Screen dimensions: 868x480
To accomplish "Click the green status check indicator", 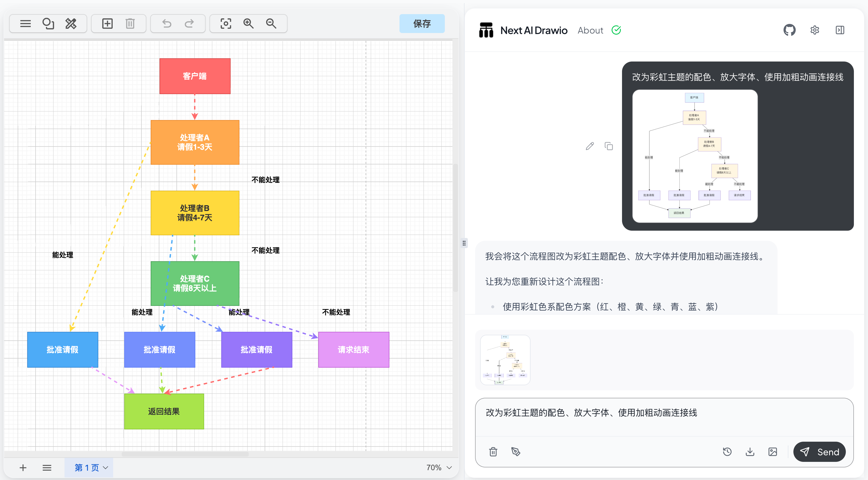I will [616, 30].
